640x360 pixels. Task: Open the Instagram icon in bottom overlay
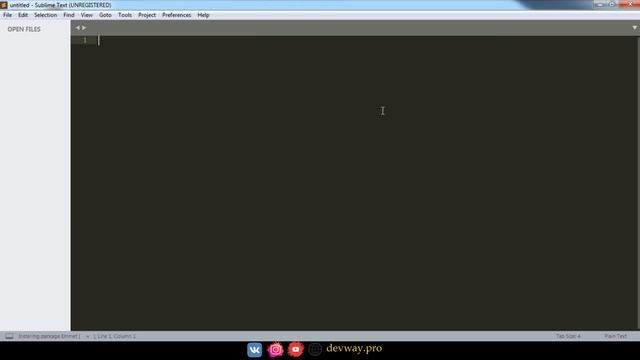click(276, 350)
